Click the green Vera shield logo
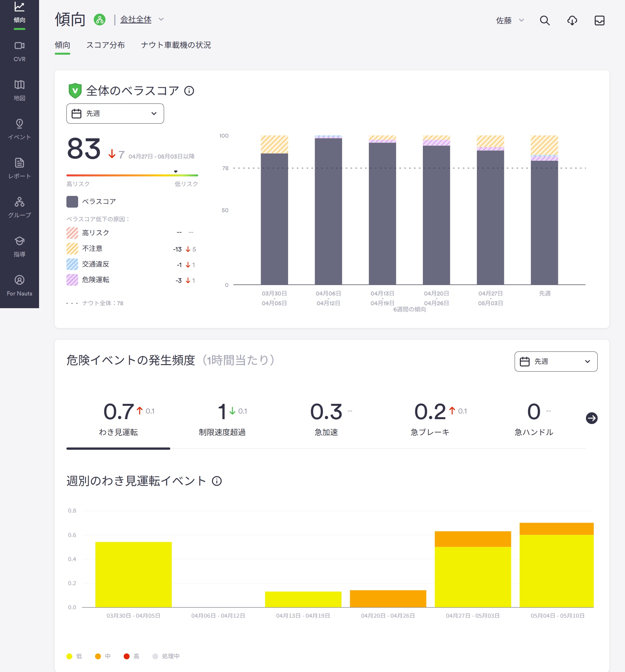 tap(75, 90)
